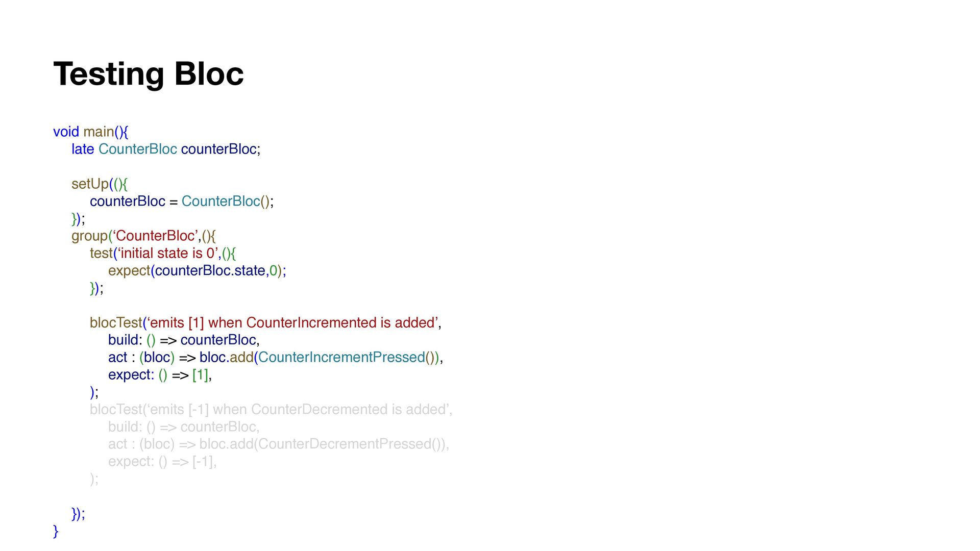Click 'expect(counterBloc.state,0);' line
980x551 pixels.
197,270
